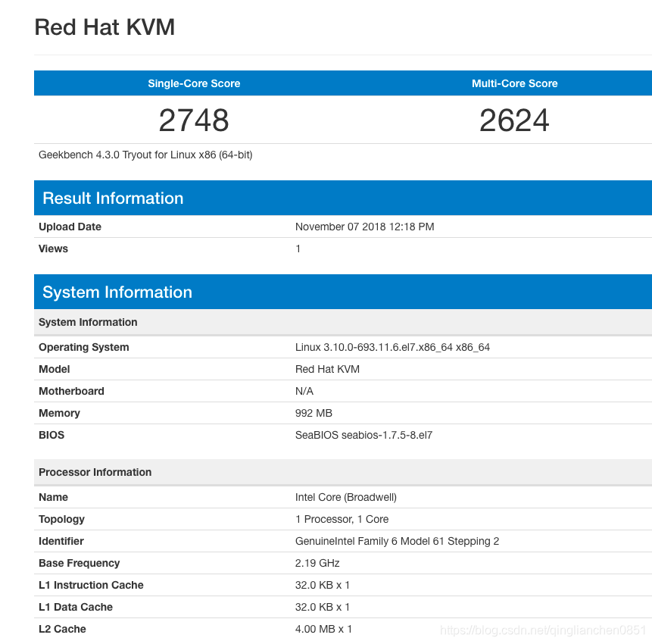Select the Intel Core (Broadwell) value
The image size is (652, 644).
click(x=346, y=498)
